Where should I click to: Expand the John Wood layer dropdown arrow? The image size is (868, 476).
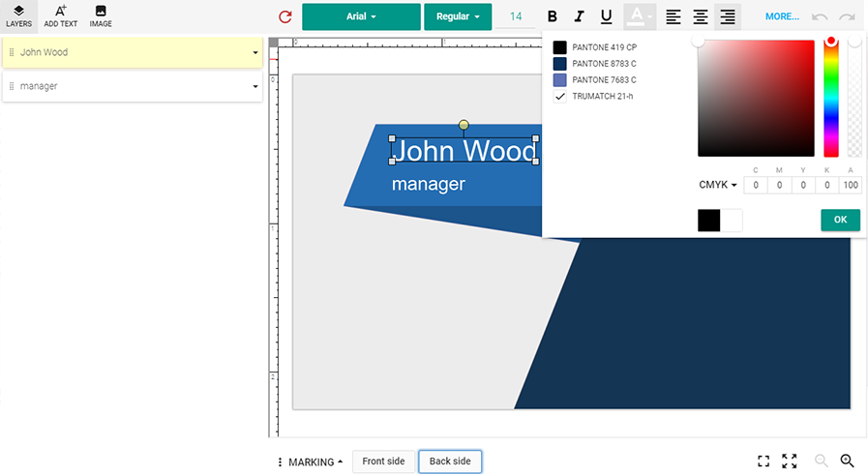(x=255, y=52)
